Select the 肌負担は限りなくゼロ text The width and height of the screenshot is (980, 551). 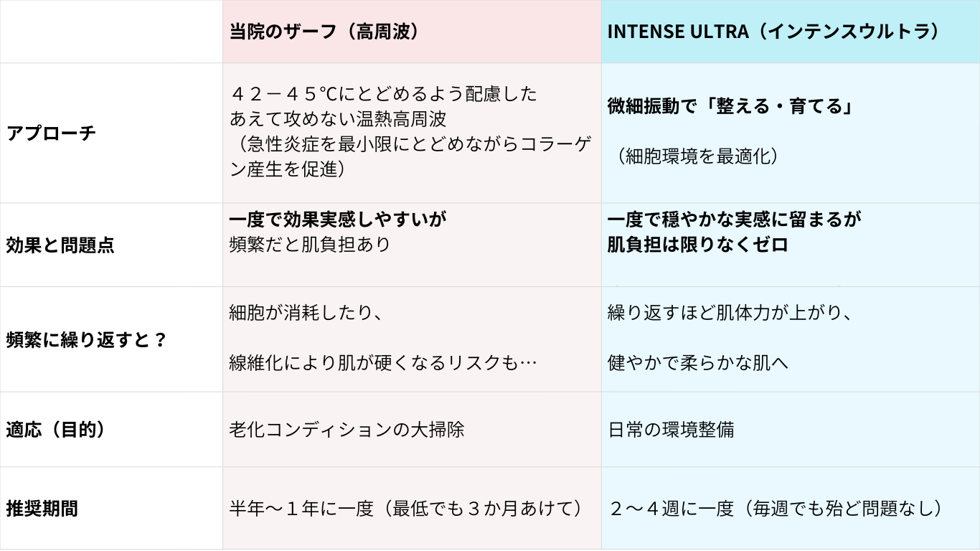pos(697,245)
